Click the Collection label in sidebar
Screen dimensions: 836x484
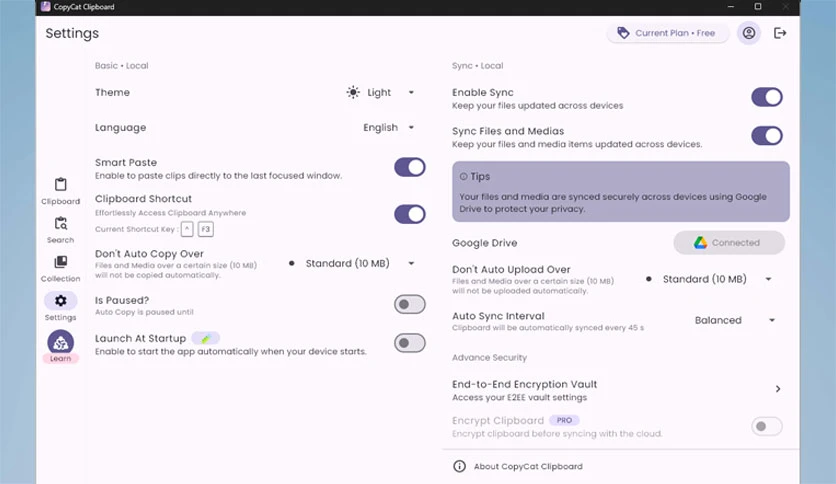(61, 279)
